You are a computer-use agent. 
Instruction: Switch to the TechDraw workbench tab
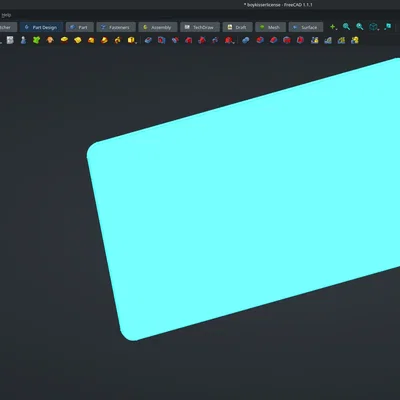(200, 27)
